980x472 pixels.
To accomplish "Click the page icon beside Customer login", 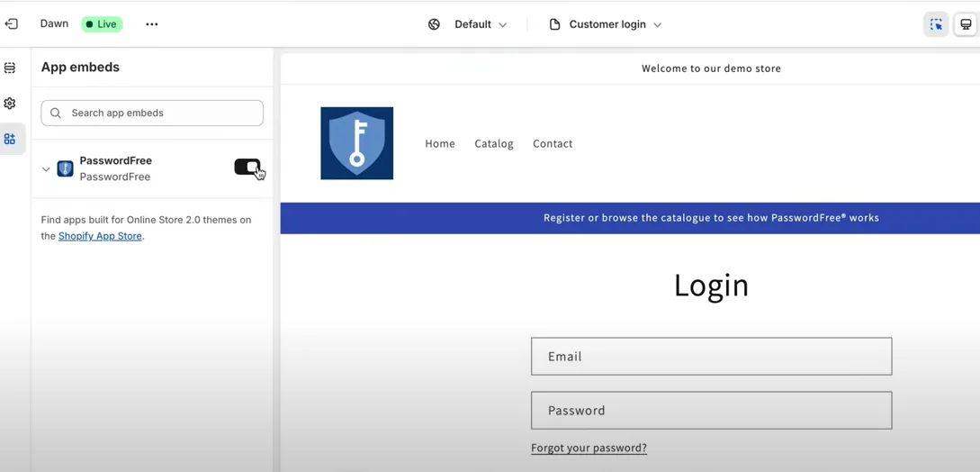I will tap(554, 24).
